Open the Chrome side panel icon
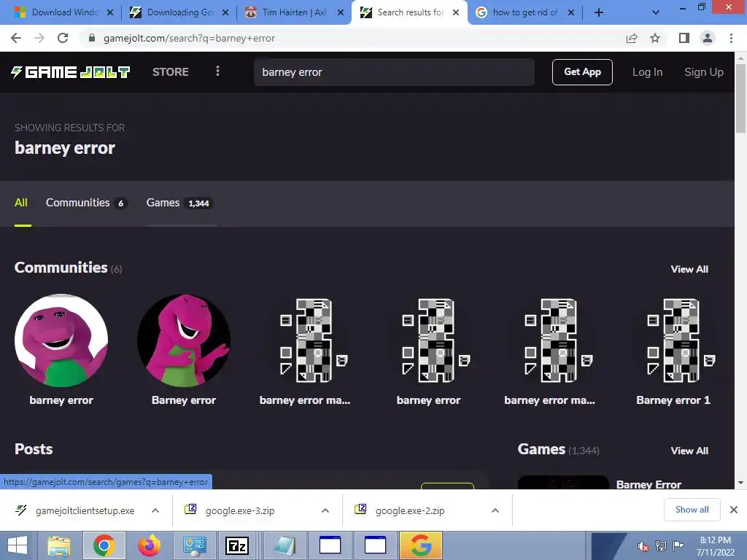Screen dimensions: 747x560 [684, 38]
